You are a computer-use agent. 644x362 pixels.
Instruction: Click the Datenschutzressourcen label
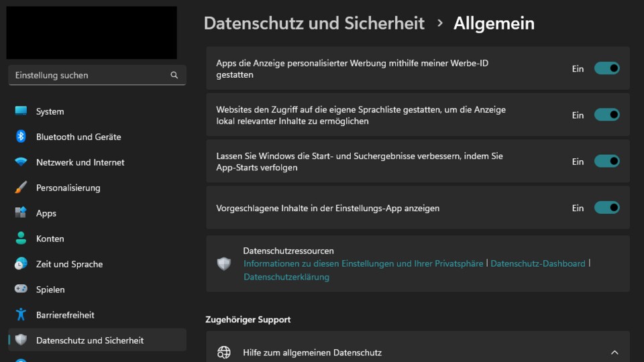pyautogui.click(x=288, y=250)
